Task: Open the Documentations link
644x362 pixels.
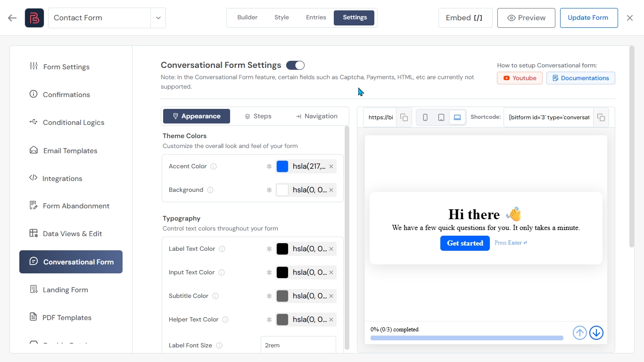Action: [581, 78]
